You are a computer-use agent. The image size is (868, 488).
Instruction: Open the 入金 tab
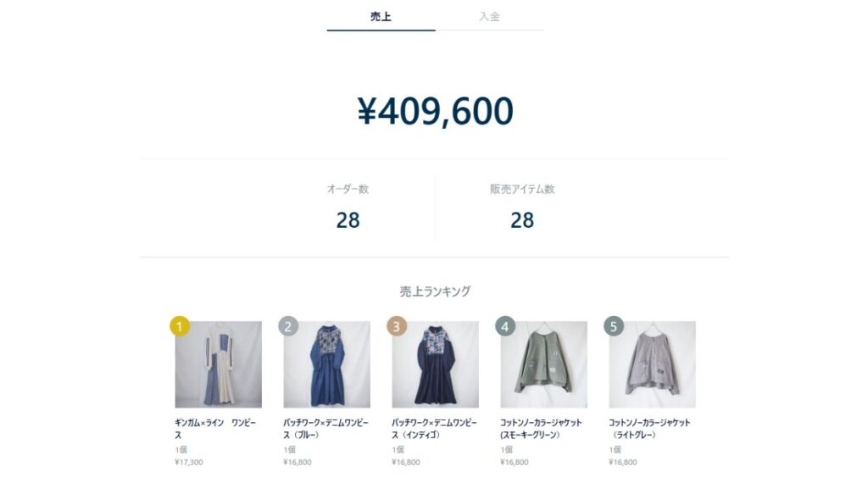(x=489, y=17)
